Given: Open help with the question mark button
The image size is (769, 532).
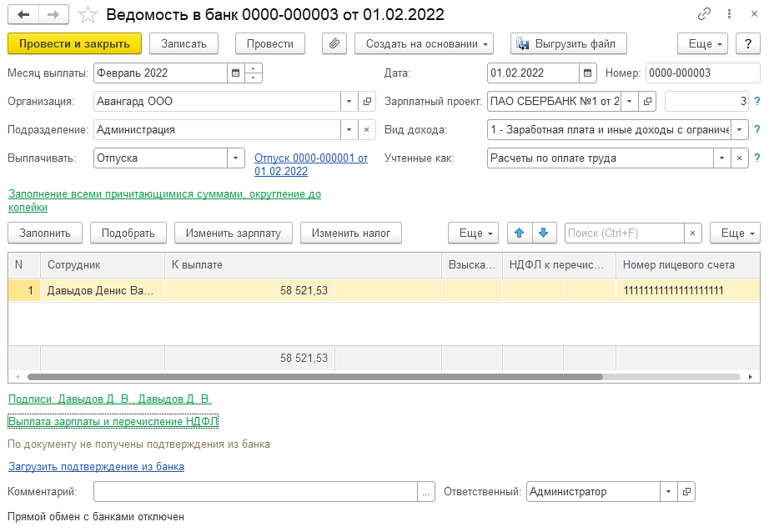Looking at the screenshot, I should click(748, 43).
